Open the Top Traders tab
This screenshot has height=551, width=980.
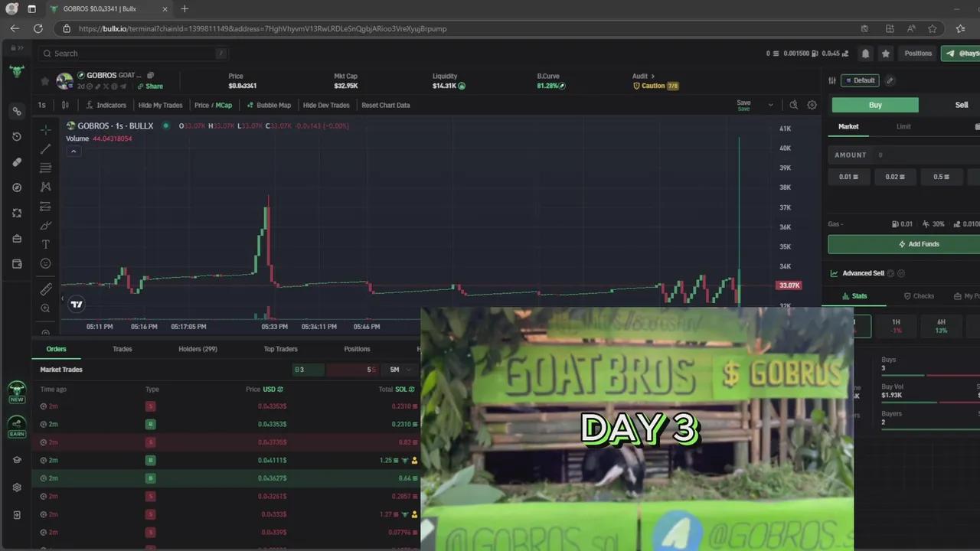point(280,349)
